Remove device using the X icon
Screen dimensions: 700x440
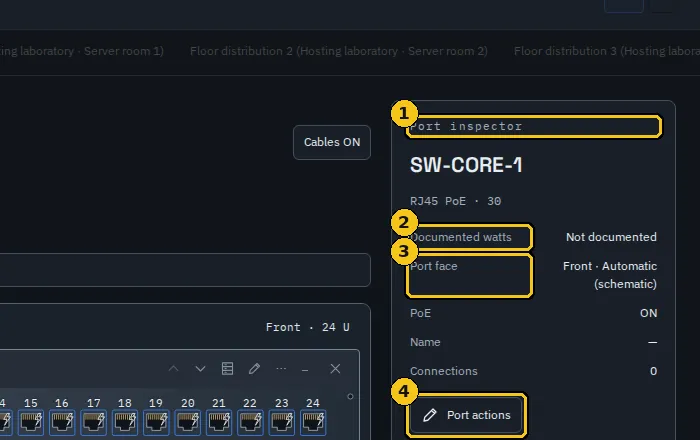click(x=335, y=369)
